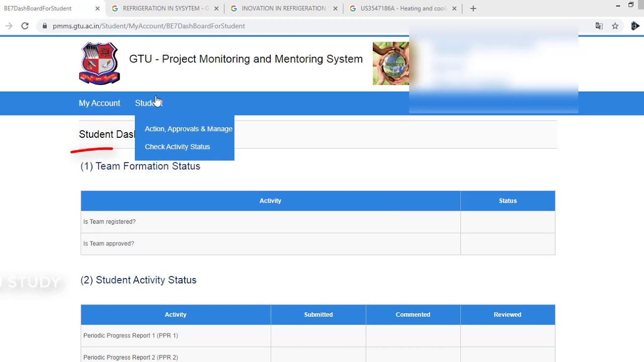This screenshot has width=644, height=362.
Task: Click the Activity header in Student Activity table
Action: pyautogui.click(x=176, y=315)
